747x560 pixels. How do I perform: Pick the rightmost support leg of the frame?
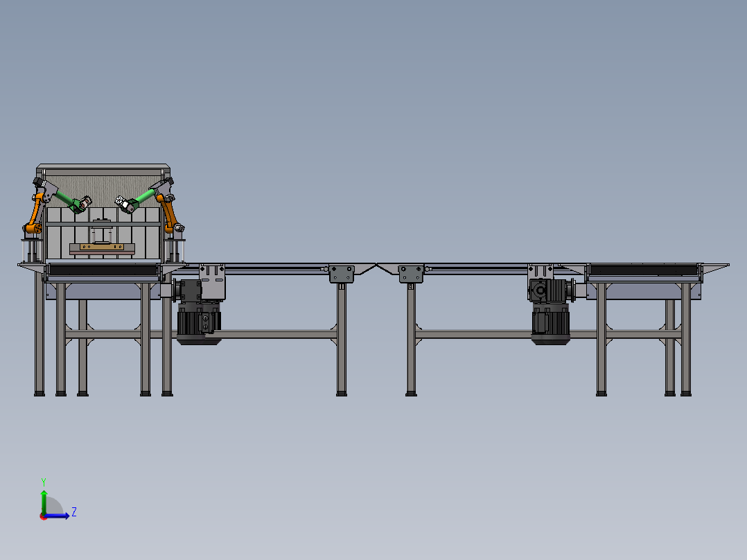pyautogui.click(x=686, y=340)
